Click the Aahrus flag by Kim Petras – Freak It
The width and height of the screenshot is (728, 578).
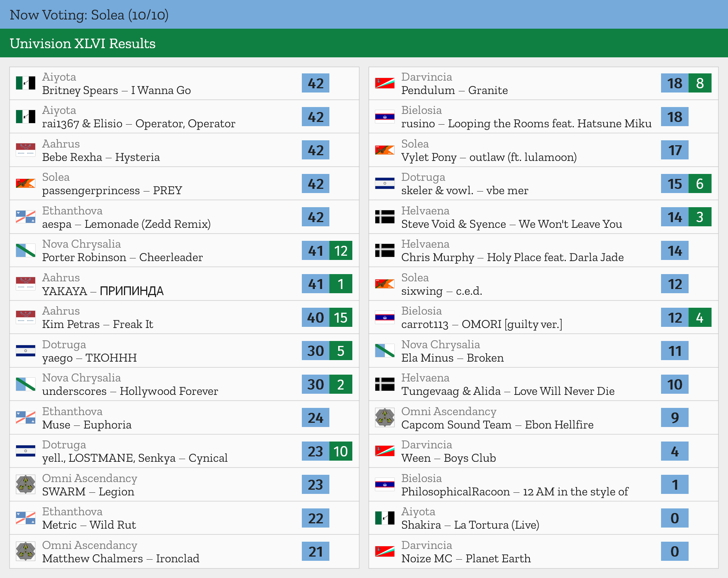coord(26,317)
